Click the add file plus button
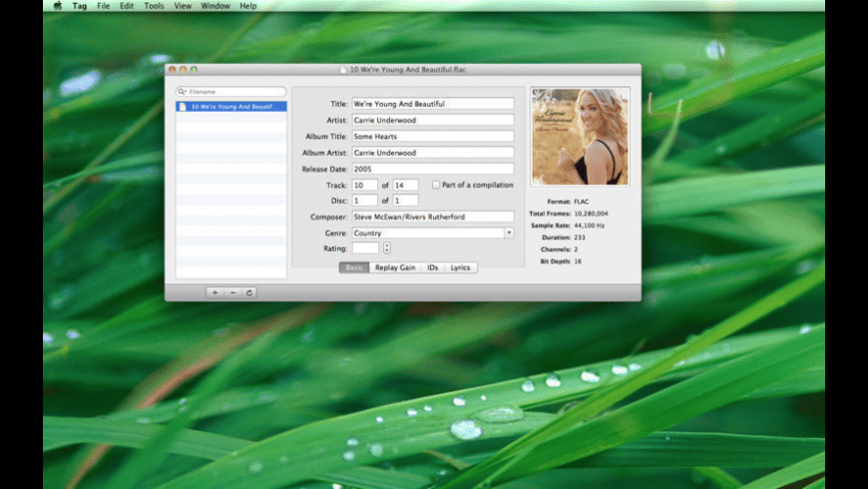This screenshot has width=868, height=489. (x=215, y=292)
